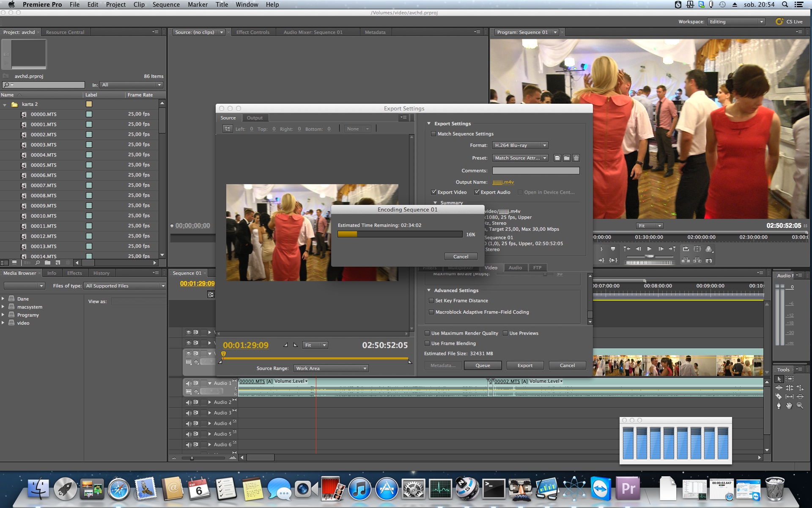Screen dimensions: 812x508
Task: Click the Queue button
Action: point(483,365)
